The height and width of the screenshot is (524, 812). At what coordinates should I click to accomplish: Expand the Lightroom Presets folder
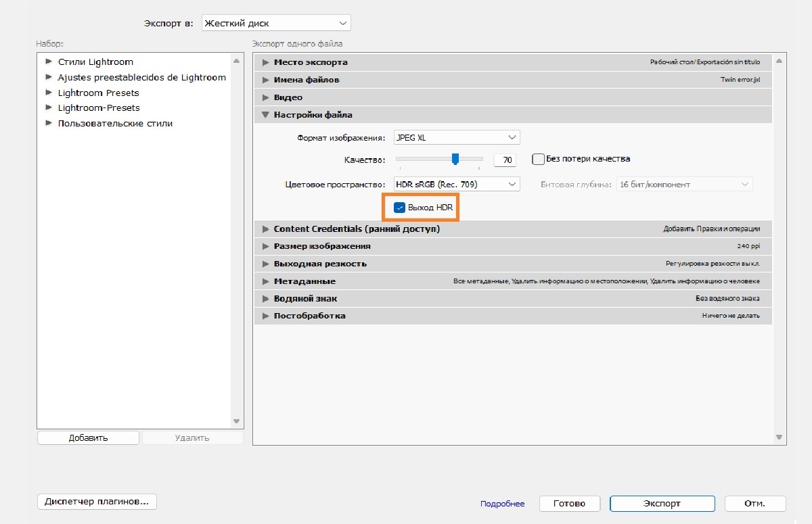point(49,93)
